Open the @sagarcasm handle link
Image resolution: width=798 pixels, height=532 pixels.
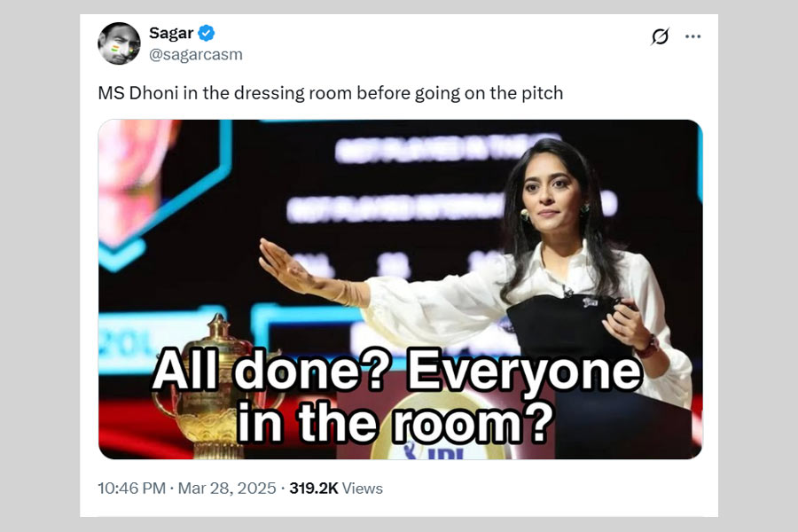click(195, 54)
